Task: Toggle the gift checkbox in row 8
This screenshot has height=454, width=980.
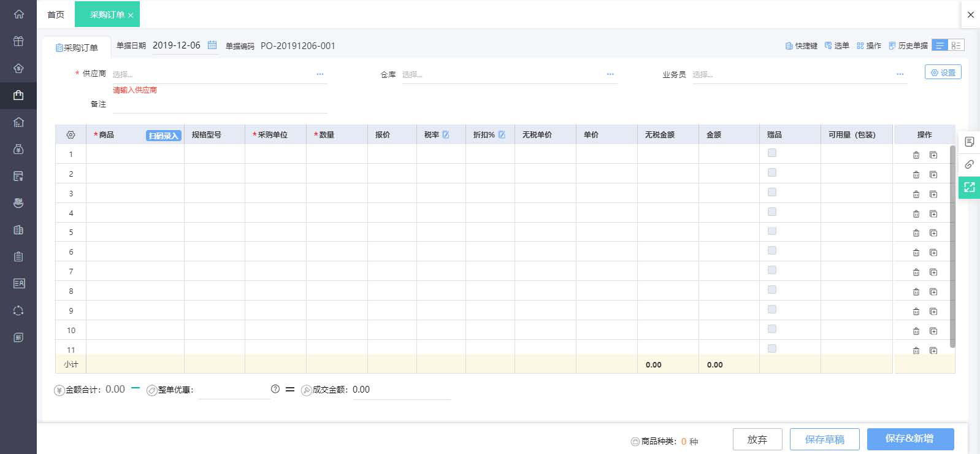Action: pos(772,290)
